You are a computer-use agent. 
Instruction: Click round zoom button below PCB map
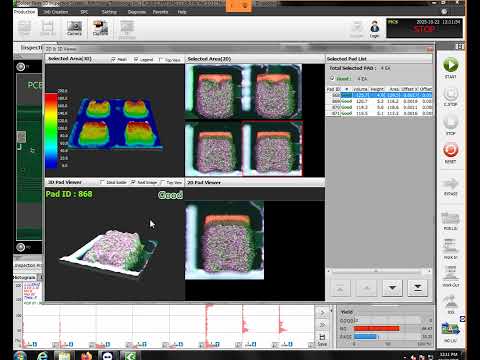point(21,247)
